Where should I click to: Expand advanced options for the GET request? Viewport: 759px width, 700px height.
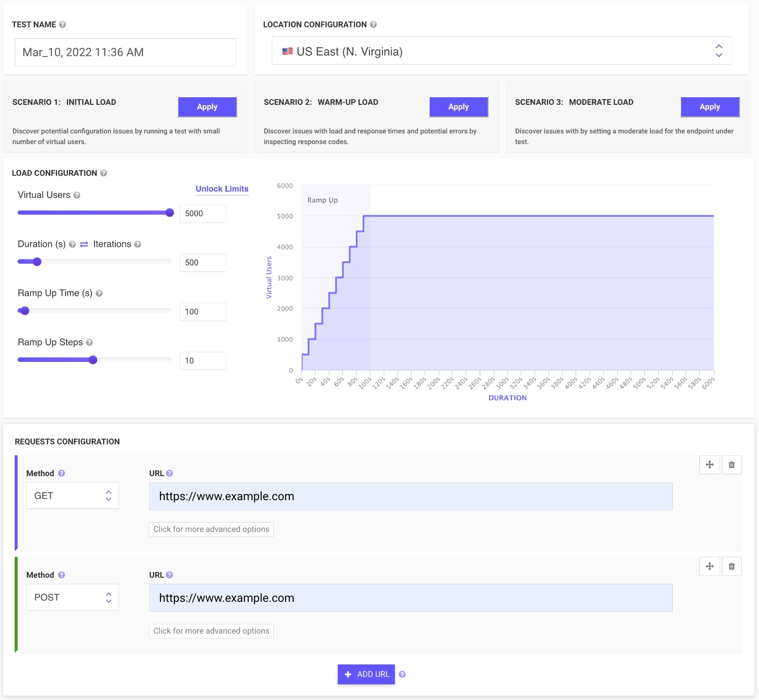[211, 529]
